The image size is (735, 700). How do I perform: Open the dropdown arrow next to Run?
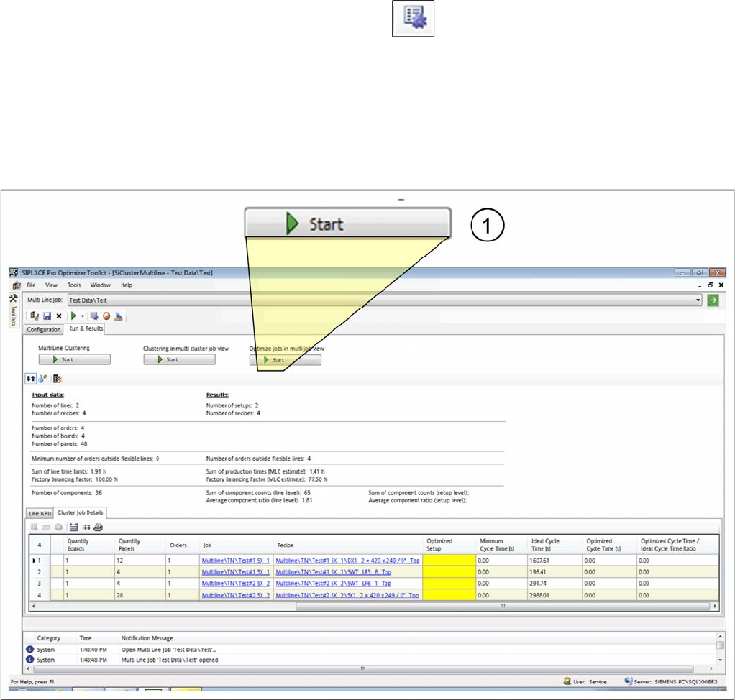coord(83,316)
